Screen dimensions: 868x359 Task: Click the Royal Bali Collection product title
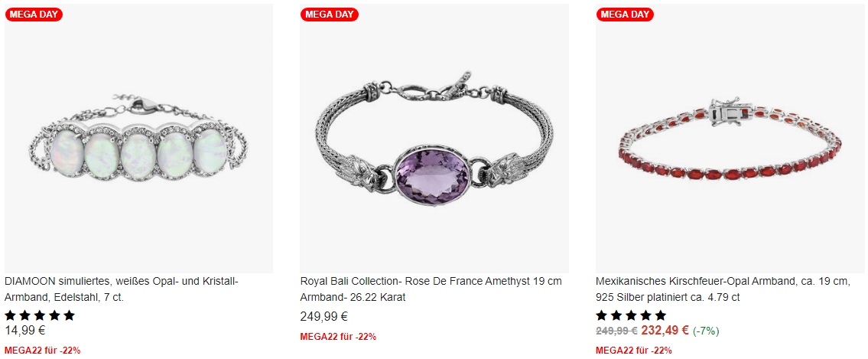[431, 289]
